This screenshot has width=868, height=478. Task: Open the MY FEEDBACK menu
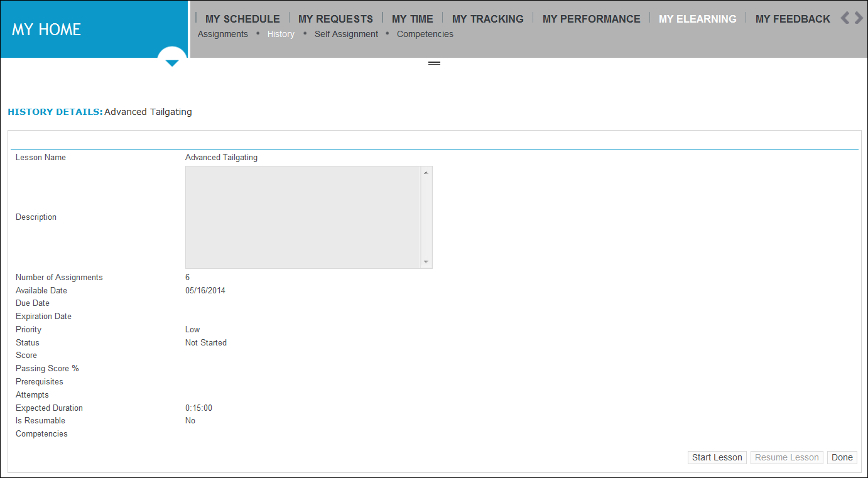coord(793,19)
